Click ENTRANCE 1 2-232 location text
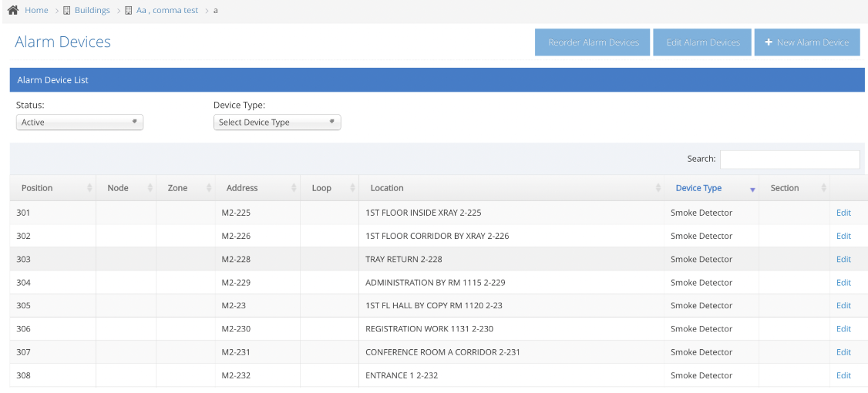The width and height of the screenshot is (868, 393). coord(402,375)
